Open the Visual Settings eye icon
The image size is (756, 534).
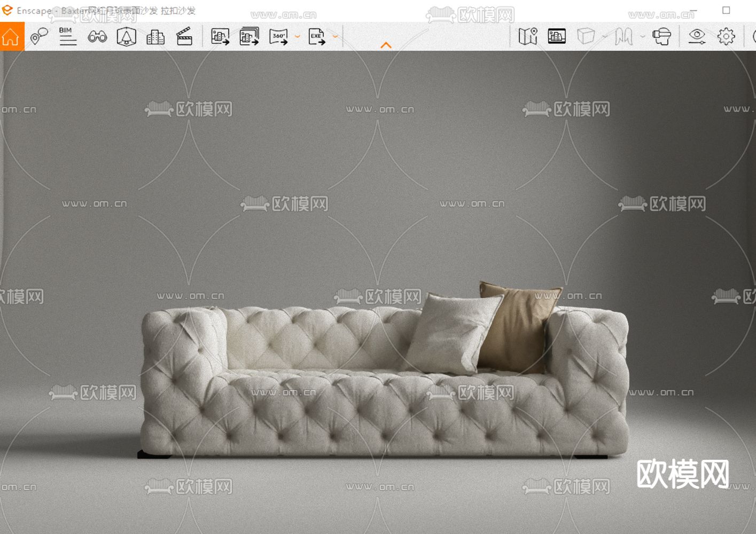coord(697,36)
